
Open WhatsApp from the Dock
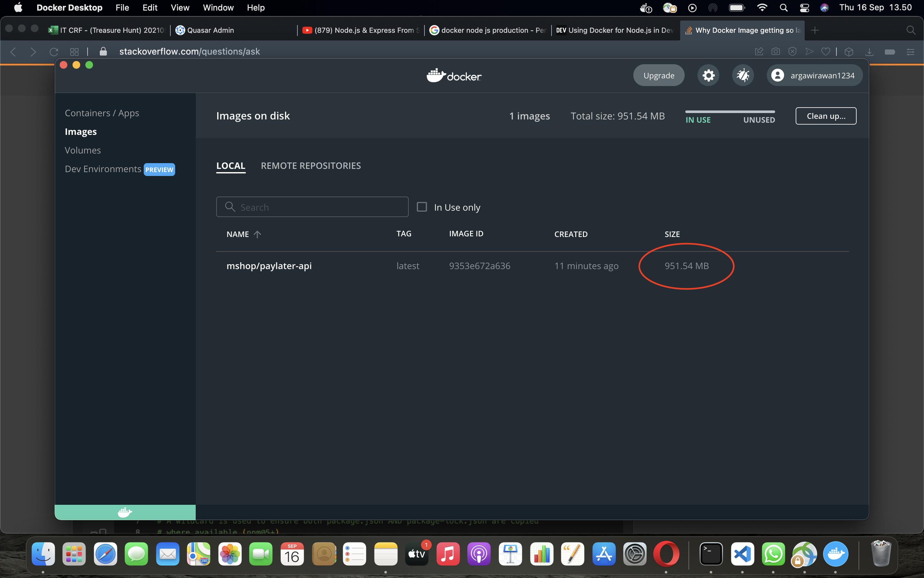(x=774, y=554)
